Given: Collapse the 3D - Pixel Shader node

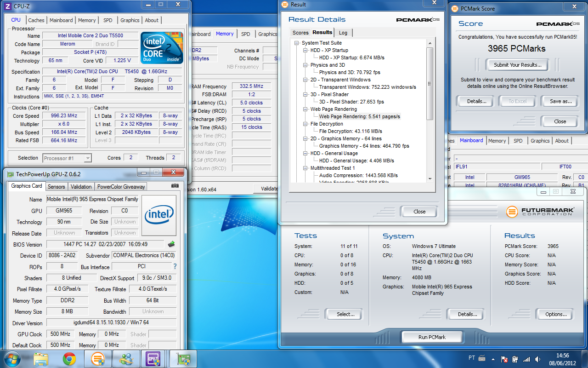Looking at the screenshot, I should coord(305,94).
